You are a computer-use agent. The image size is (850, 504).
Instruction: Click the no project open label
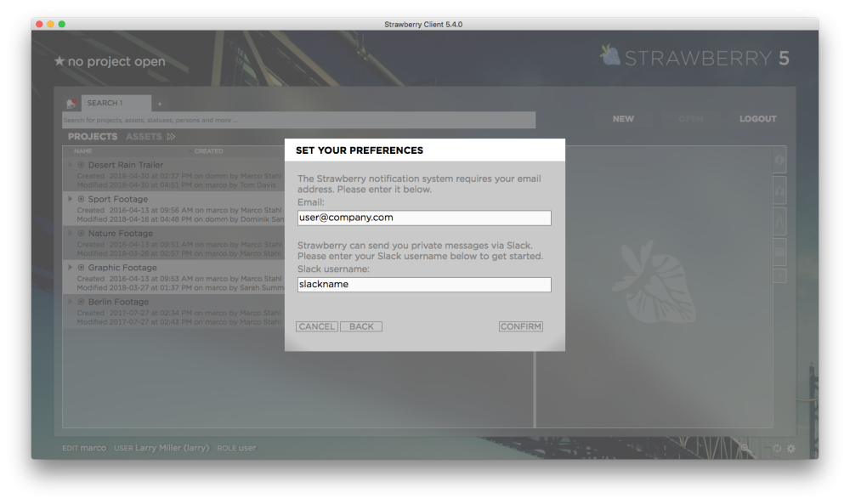click(116, 61)
